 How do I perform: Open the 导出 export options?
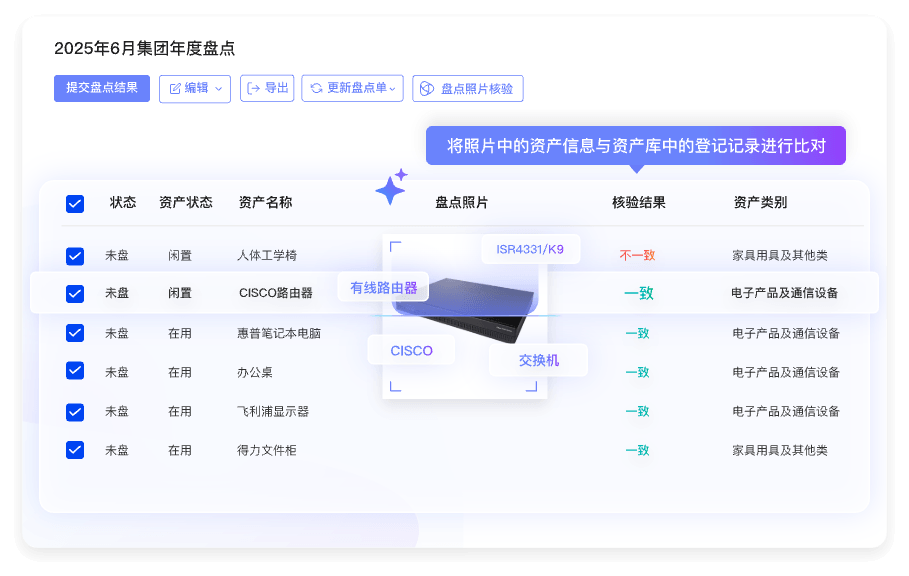(267, 88)
